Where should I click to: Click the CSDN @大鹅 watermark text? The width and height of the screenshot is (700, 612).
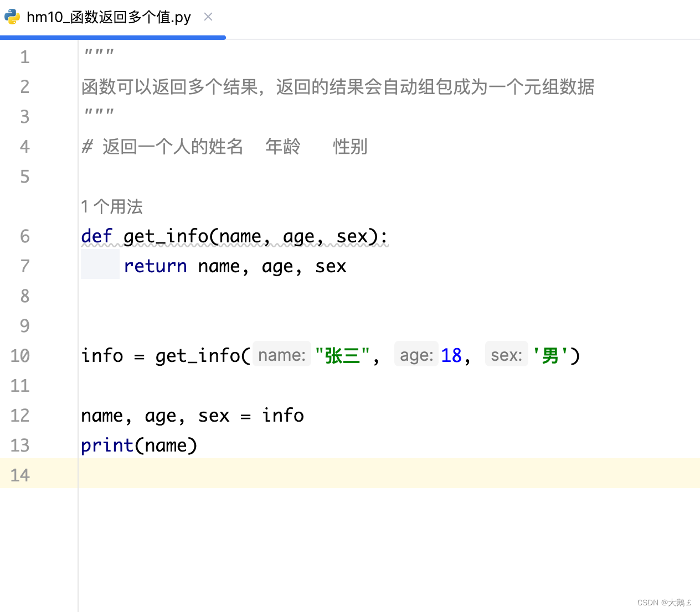[x=663, y=603]
